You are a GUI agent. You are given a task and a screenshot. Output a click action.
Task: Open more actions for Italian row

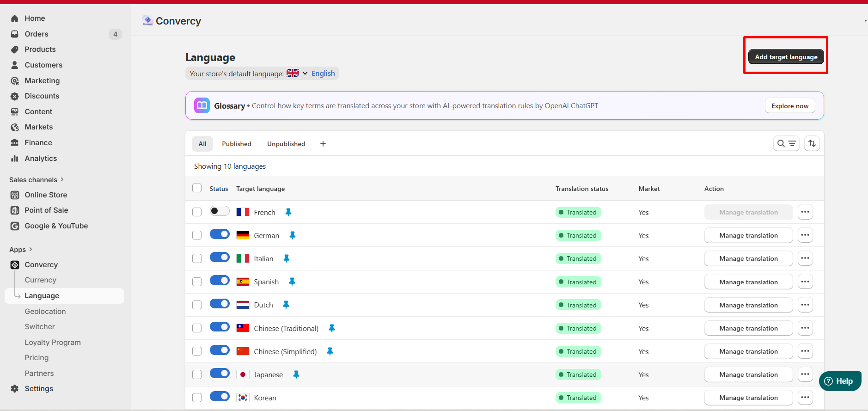pos(805,258)
